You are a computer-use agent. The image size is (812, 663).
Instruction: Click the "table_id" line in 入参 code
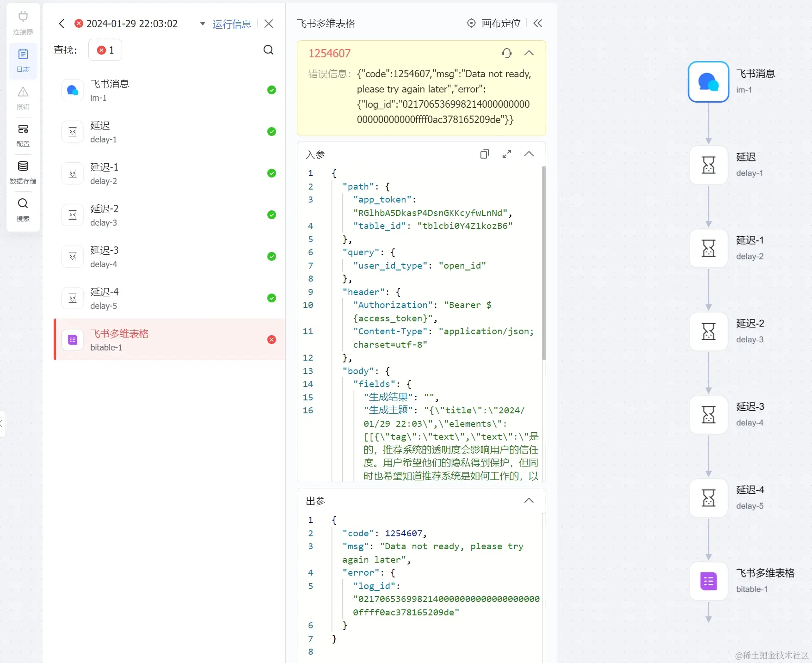click(x=433, y=226)
